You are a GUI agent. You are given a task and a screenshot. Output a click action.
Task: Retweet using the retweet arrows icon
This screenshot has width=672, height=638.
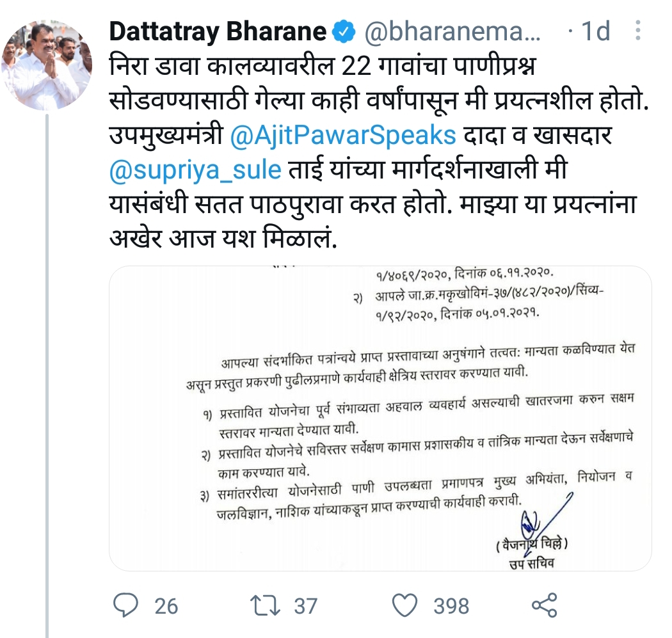click(265, 605)
